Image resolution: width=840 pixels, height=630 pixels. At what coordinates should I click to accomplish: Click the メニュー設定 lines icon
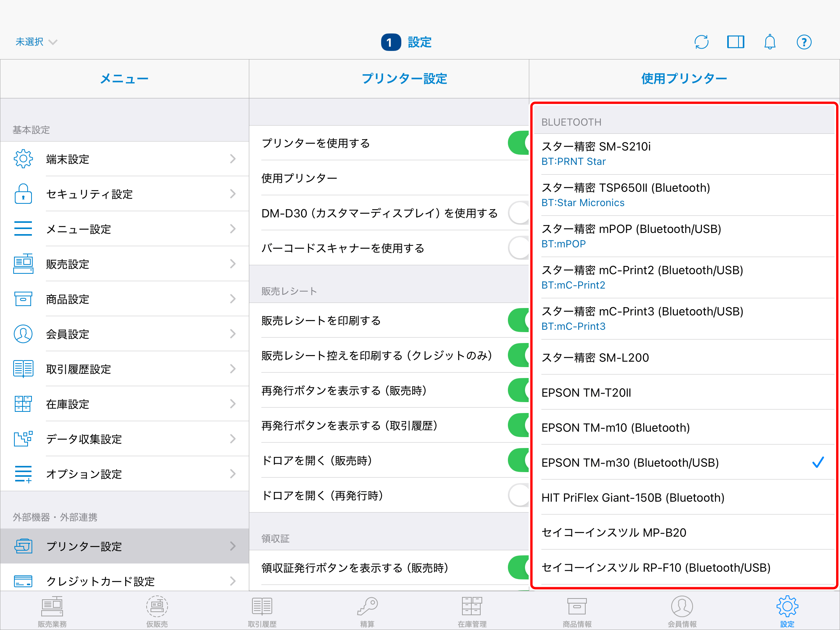23,229
